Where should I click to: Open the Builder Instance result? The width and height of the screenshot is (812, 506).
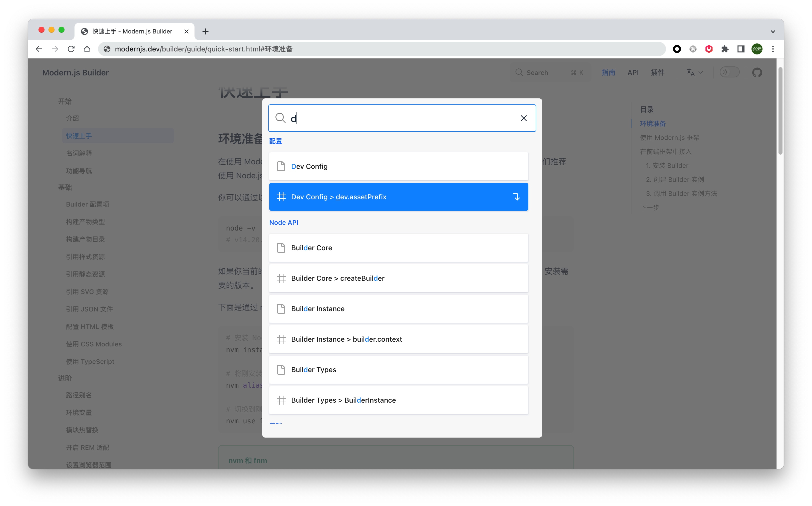coord(399,308)
